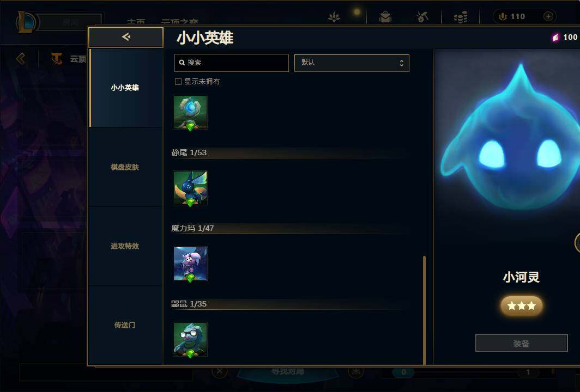Click the Little Legends list scrollbar
580x392 pixels.
point(424,310)
